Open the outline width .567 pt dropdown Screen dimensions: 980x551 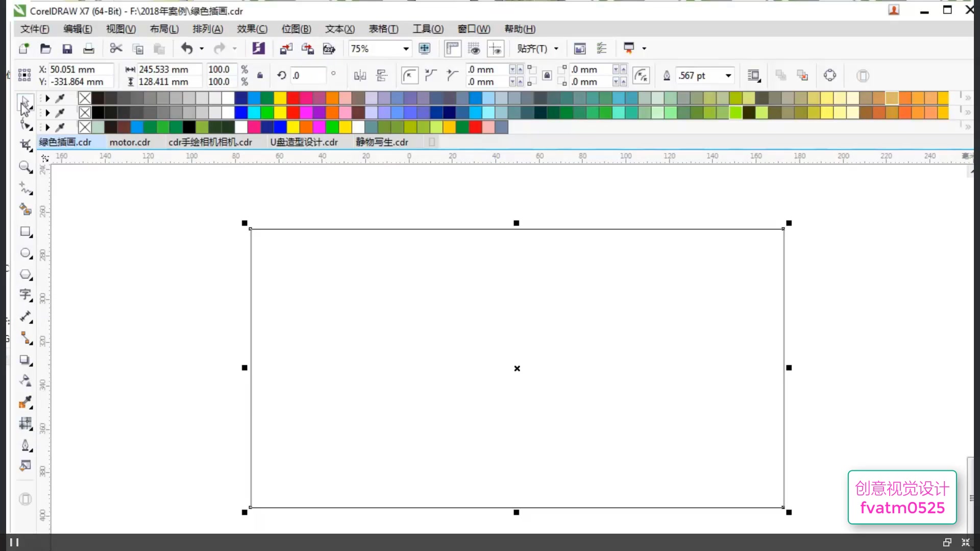pos(728,76)
